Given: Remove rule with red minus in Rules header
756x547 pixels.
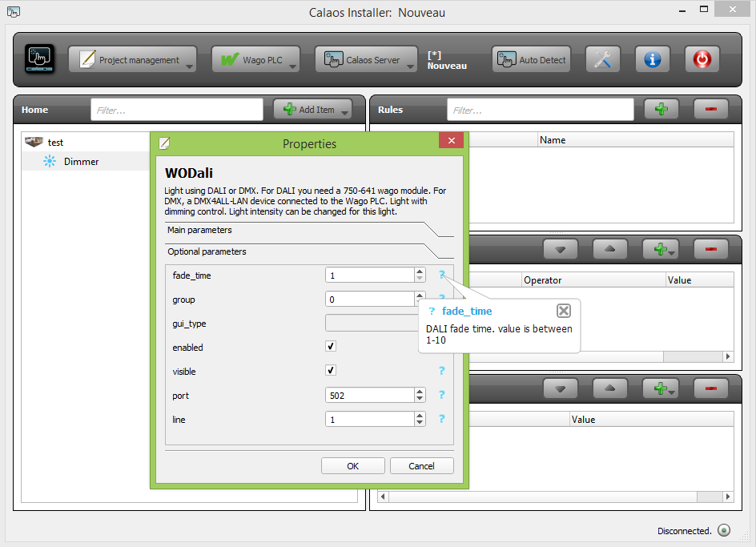Looking at the screenshot, I should [x=710, y=109].
